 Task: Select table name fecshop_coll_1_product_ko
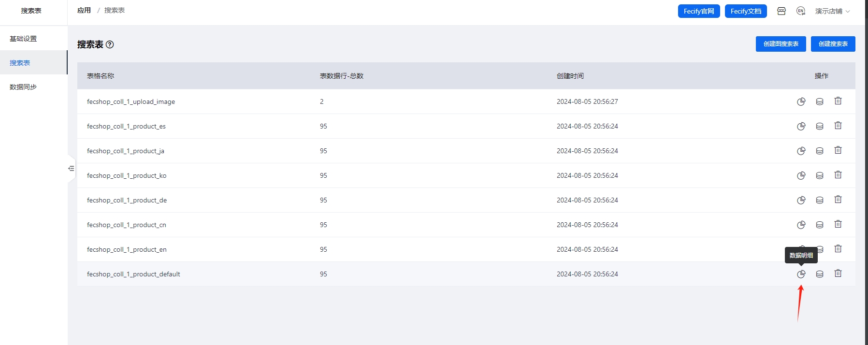pos(127,175)
